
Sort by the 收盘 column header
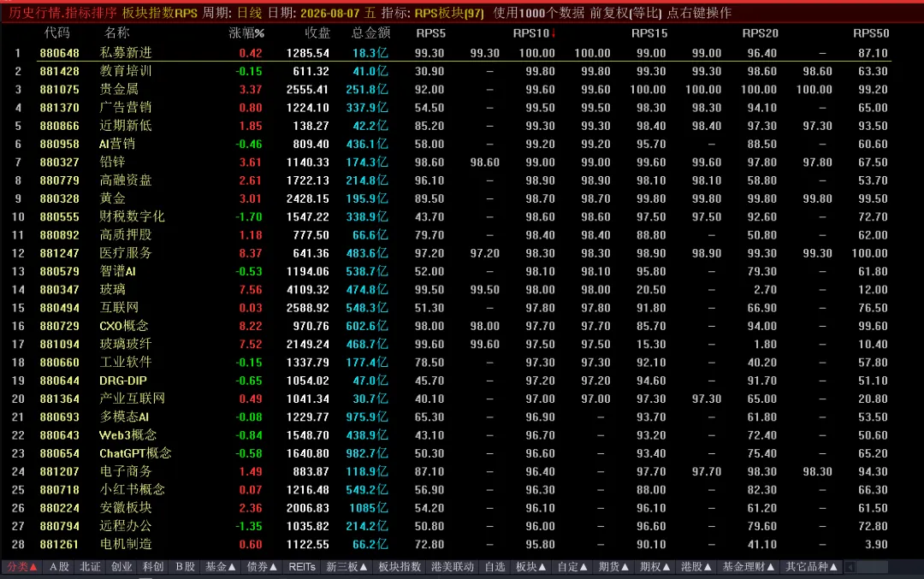[x=317, y=33]
